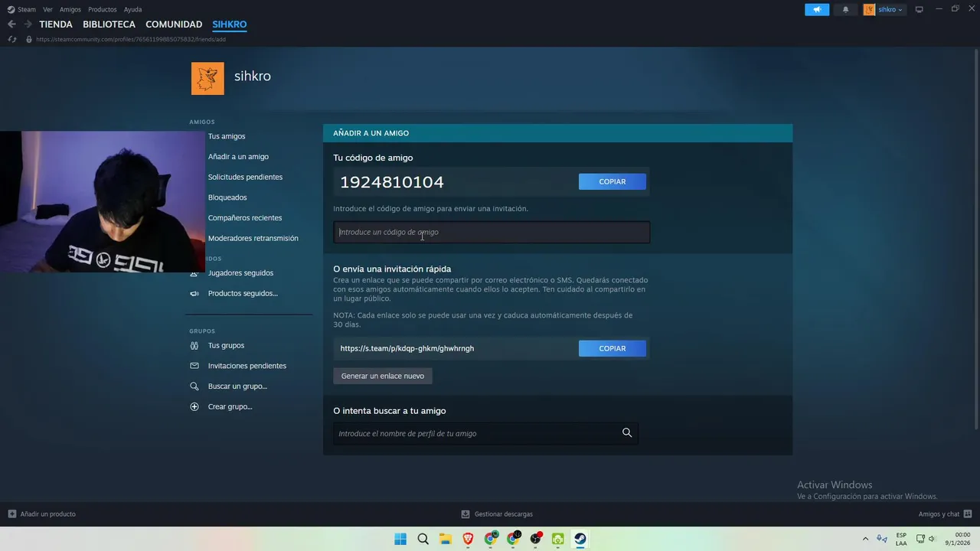The width and height of the screenshot is (980, 551).
Task: Open the Windows Start menu
Action: point(400,539)
